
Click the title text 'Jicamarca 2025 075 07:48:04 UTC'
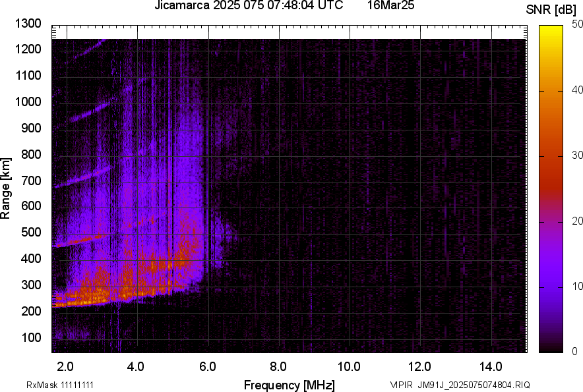click(249, 5)
